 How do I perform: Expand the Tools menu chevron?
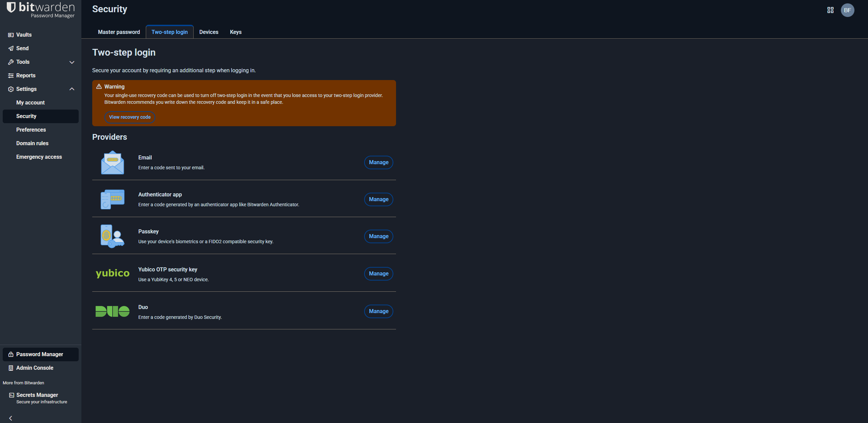point(72,62)
